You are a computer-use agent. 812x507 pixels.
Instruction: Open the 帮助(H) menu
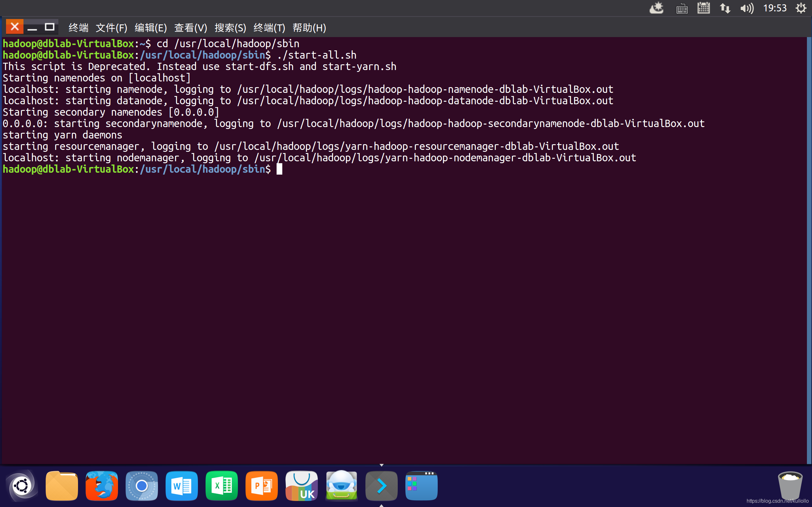tap(309, 28)
